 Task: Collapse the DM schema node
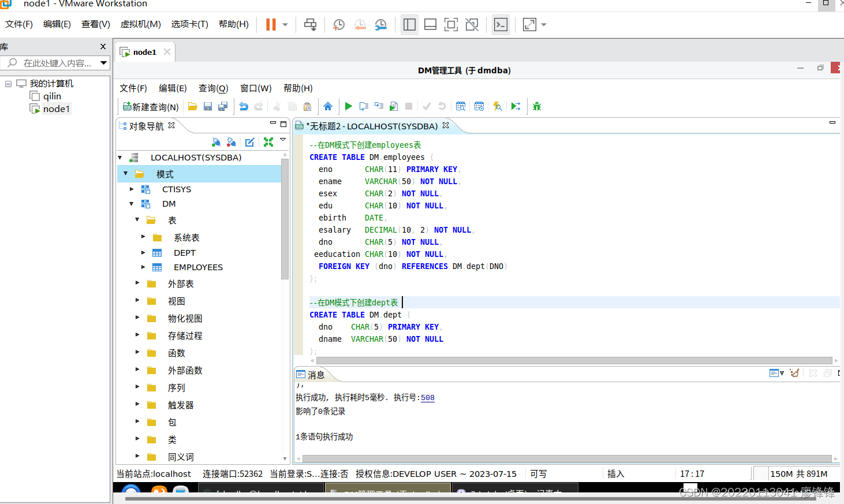tap(132, 204)
